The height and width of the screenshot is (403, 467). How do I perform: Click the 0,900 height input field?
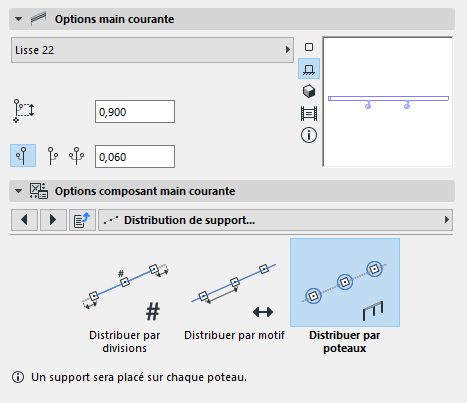[135, 112]
